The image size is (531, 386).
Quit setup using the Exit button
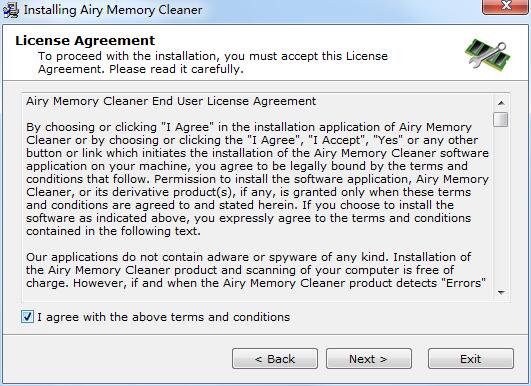(x=471, y=359)
